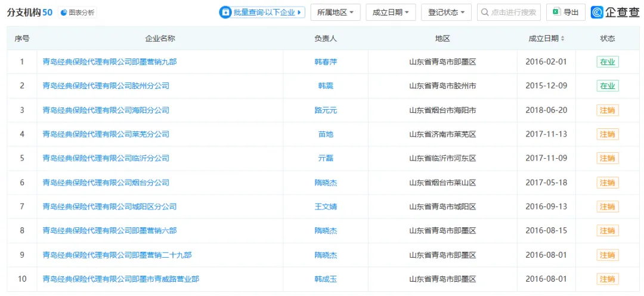This screenshot has width=644, height=296.
Task: Select date cell 2016-02-01
Action: point(546,62)
